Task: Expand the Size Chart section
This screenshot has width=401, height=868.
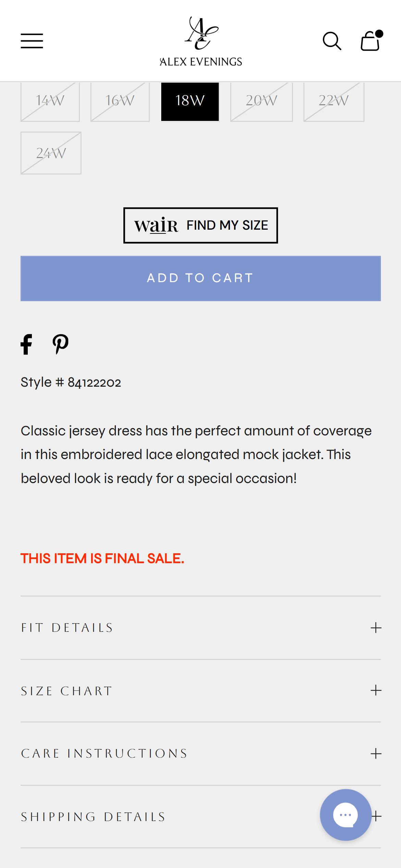Action: point(201,690)
